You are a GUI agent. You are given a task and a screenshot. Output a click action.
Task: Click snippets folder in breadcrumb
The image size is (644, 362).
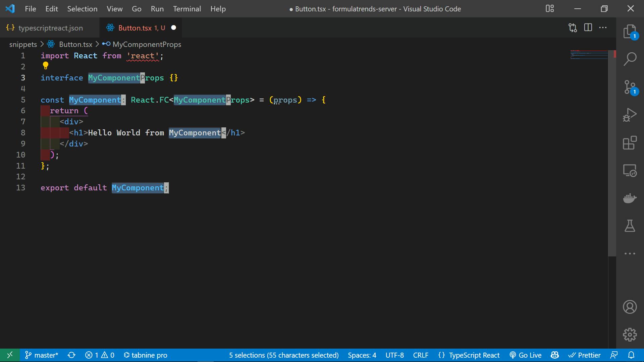point(23,44)
